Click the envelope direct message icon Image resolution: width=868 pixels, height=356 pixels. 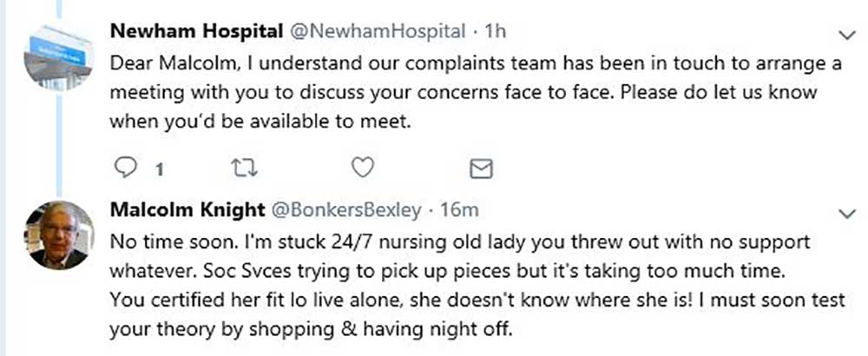click(x=481, y=168)
